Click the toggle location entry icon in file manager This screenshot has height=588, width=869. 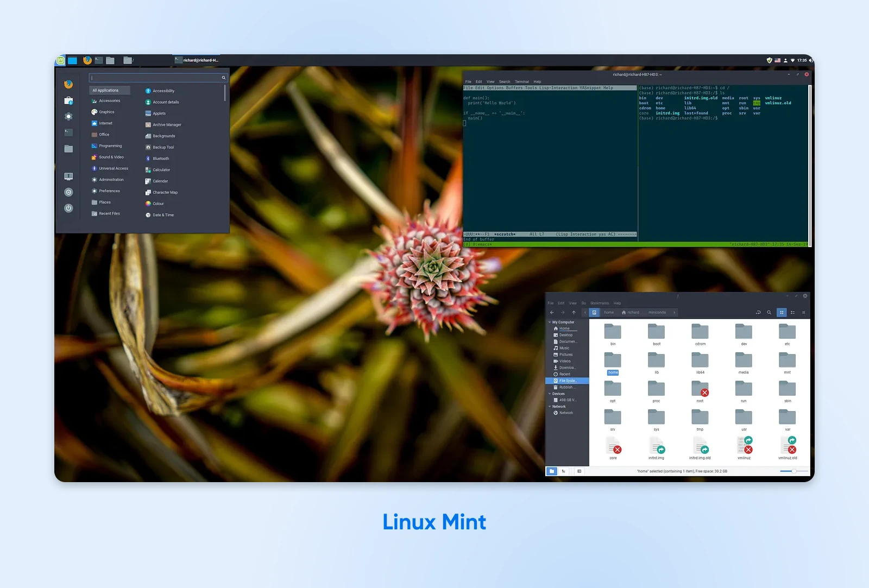(758, 313)
